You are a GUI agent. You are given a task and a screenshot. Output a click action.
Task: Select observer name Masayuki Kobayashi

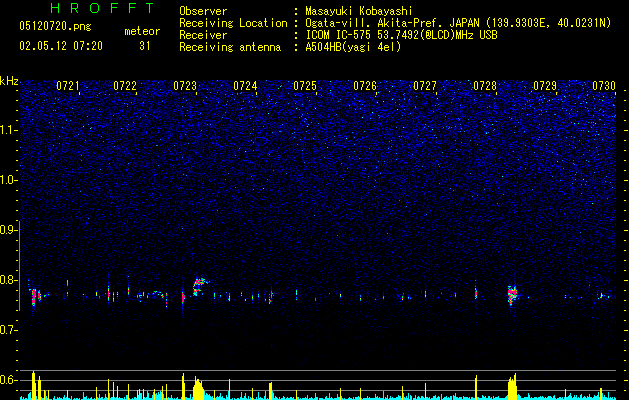point(359,11)
